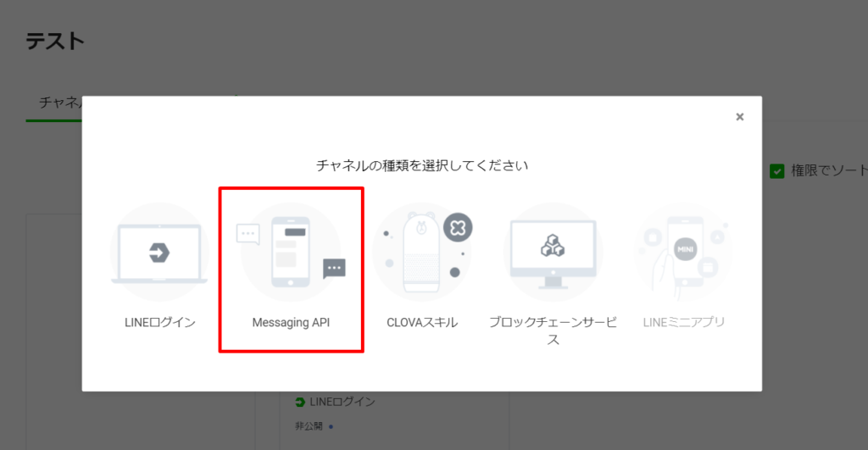
Task: Choose the Messaging API phone icon
Action: tap(291, 252)
